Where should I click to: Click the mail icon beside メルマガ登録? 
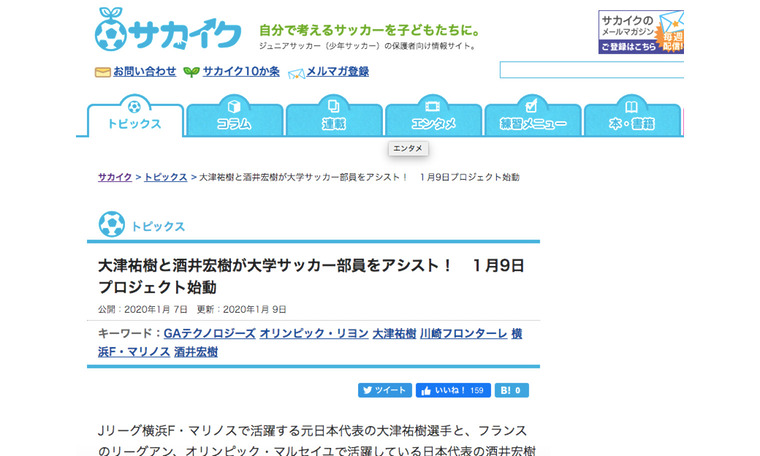click(x=296, y=72)
